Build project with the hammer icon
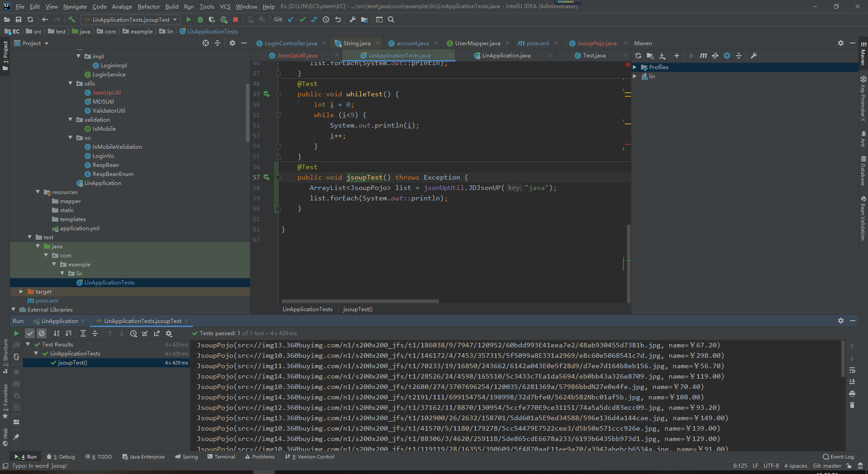Image resolution: width=868 pixels, height=474 pixels. 71,19
